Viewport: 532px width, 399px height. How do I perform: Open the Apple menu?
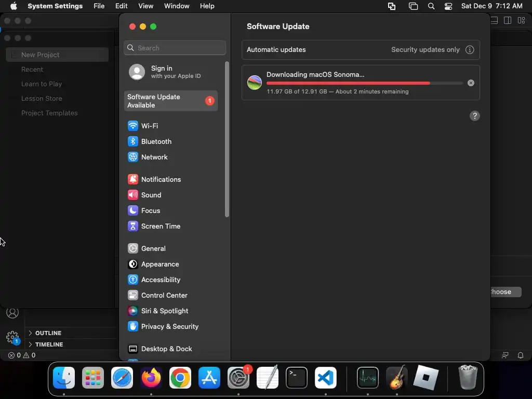(14, 6)
